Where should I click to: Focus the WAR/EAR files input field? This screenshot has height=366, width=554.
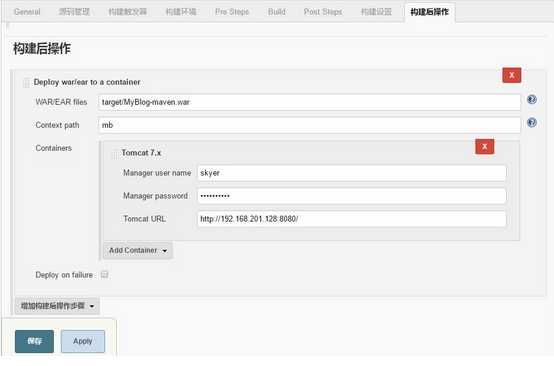(309, 102)
